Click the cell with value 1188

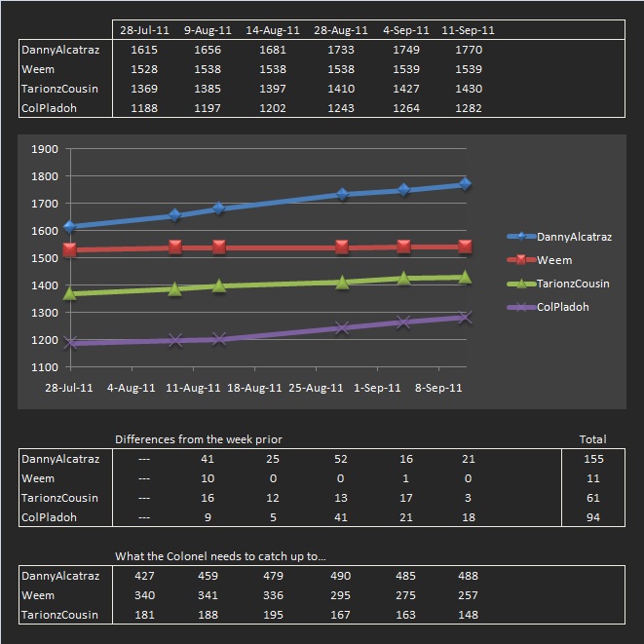(144, 108)
